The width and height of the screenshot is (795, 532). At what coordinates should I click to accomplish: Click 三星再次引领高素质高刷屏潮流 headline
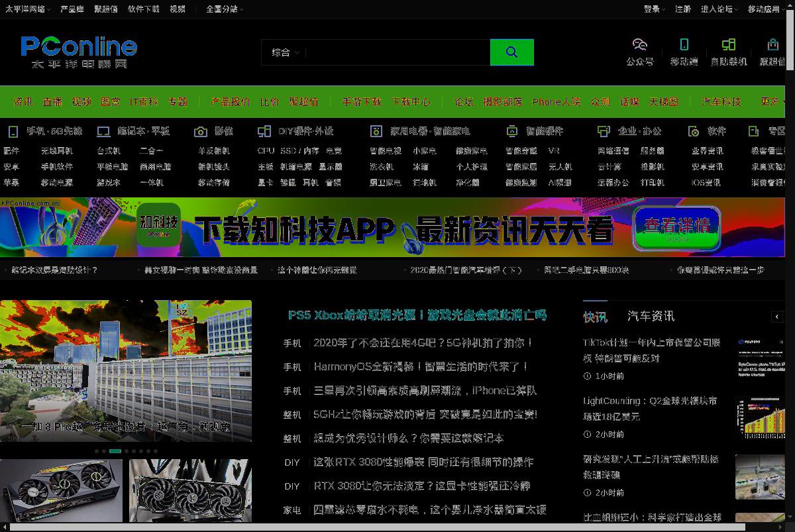(x=425, y=390)
